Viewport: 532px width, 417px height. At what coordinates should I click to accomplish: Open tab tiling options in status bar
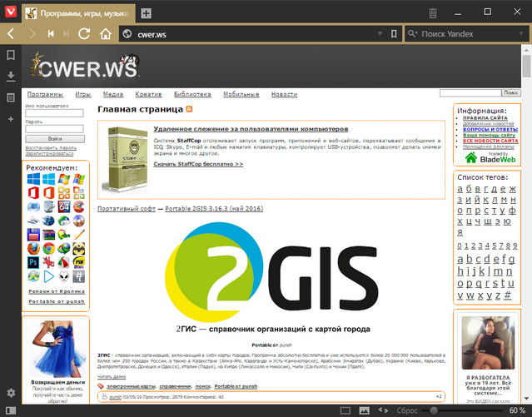345,410
